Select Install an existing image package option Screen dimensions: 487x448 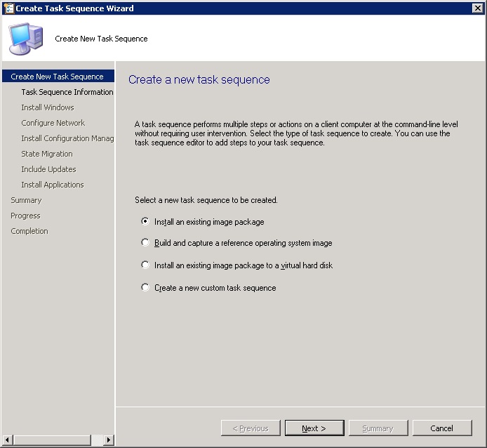146,222
